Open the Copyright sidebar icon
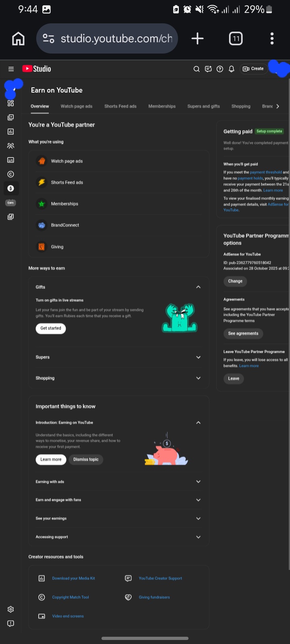 point(11,174)
